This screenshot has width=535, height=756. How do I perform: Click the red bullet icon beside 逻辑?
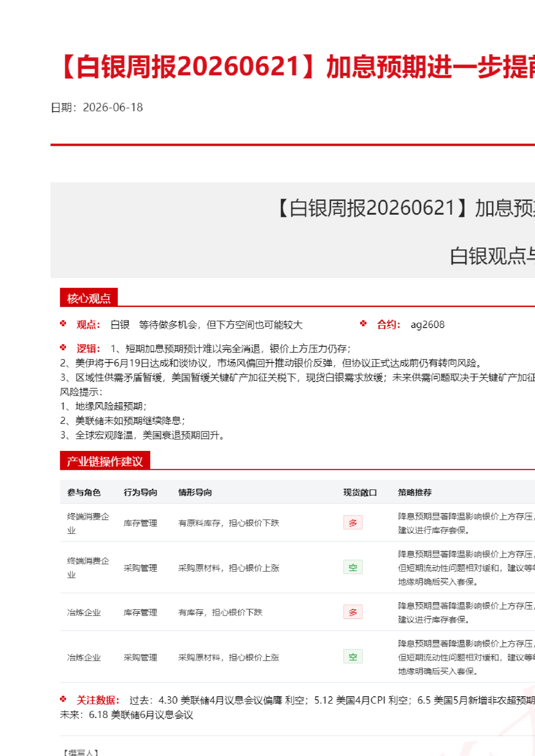click(x=63, y=347)
